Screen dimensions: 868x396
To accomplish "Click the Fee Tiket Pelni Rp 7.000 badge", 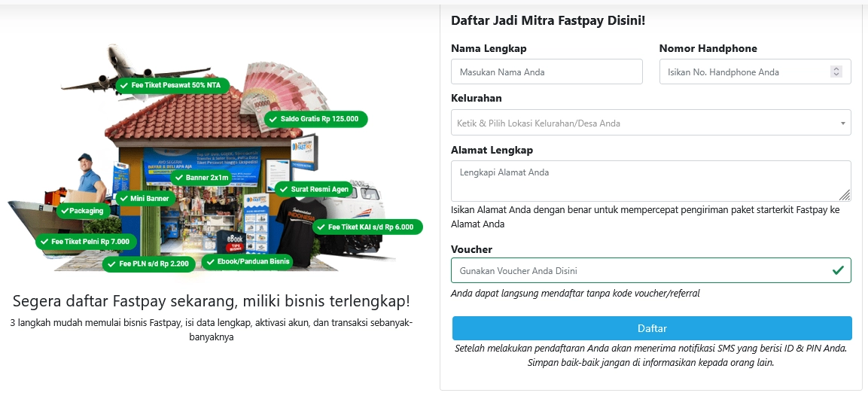I will (86, 242).
